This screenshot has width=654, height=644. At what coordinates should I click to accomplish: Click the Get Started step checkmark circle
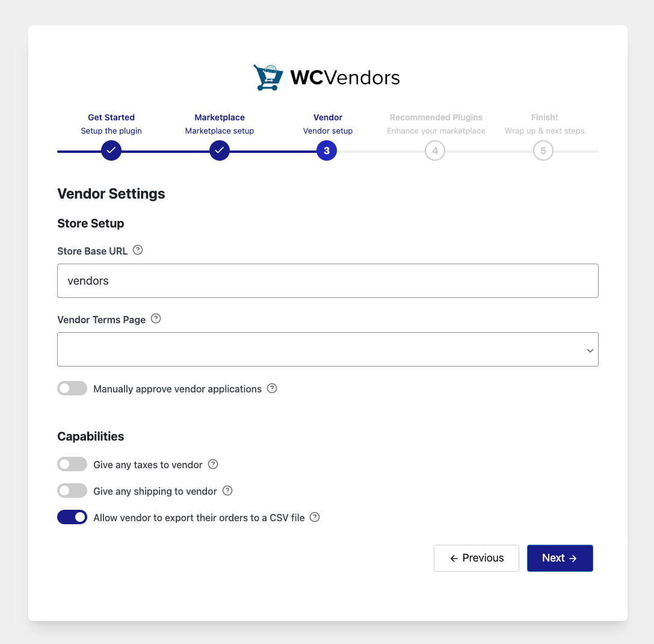tap(111, 151)
